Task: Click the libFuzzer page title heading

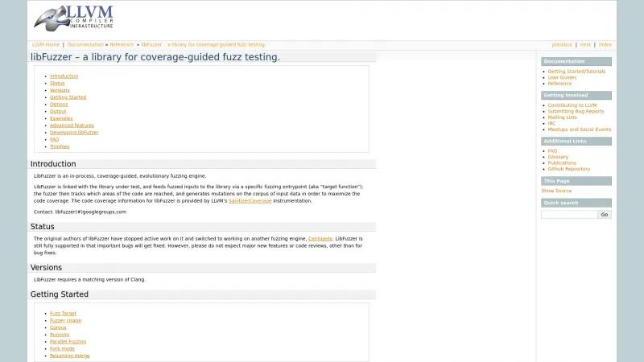Action: tap(155, 57)
